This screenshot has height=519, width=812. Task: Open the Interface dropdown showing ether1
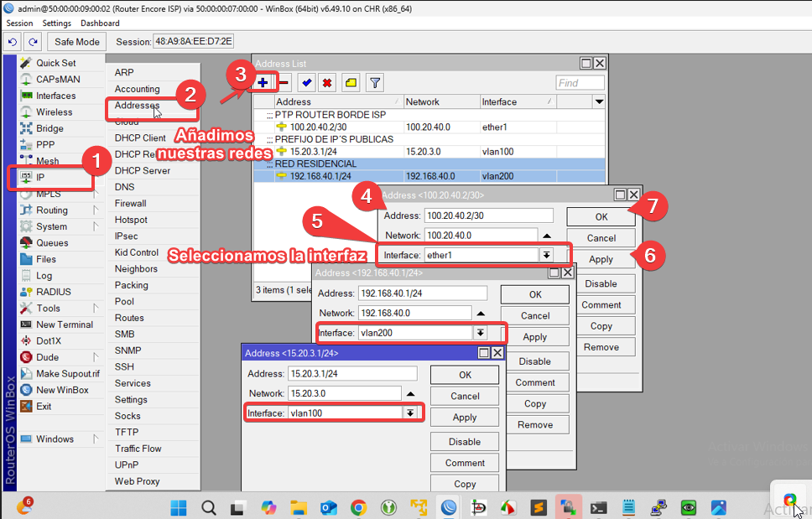[x=546, y=255]
